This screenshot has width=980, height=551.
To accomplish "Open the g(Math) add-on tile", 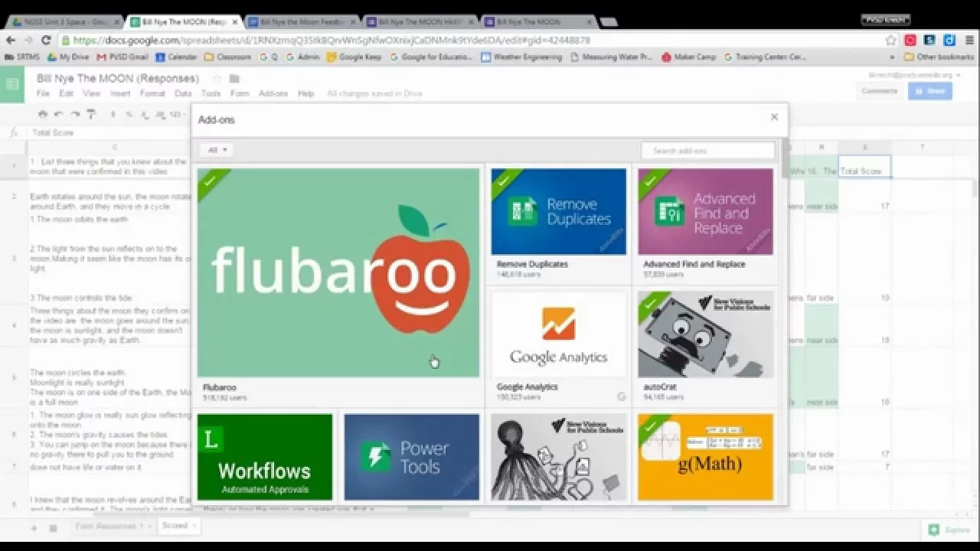I will point(705,457).
